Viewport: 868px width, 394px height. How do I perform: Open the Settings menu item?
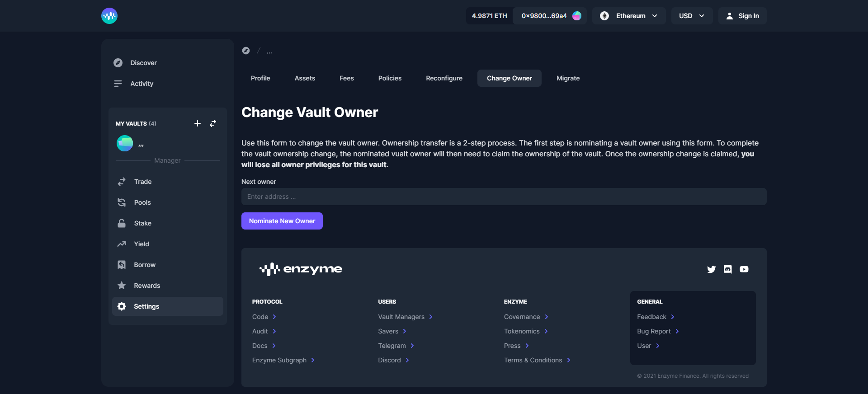tap(168, 306)
